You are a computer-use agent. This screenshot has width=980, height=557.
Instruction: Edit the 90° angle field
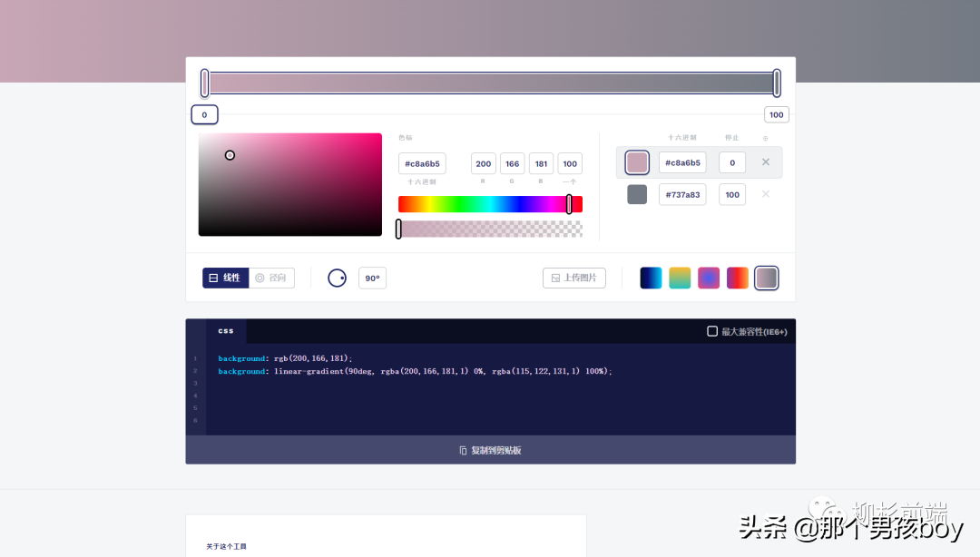(x=372, y=278)
